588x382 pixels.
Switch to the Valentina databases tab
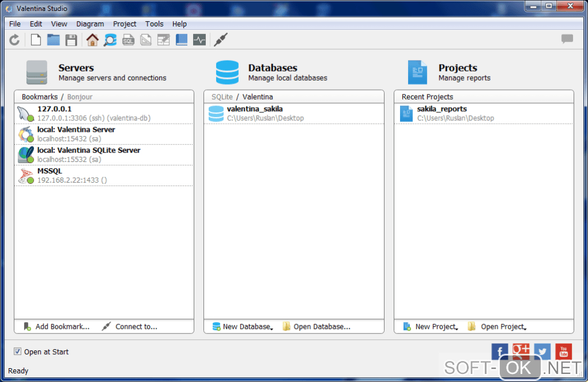point(258,97)
